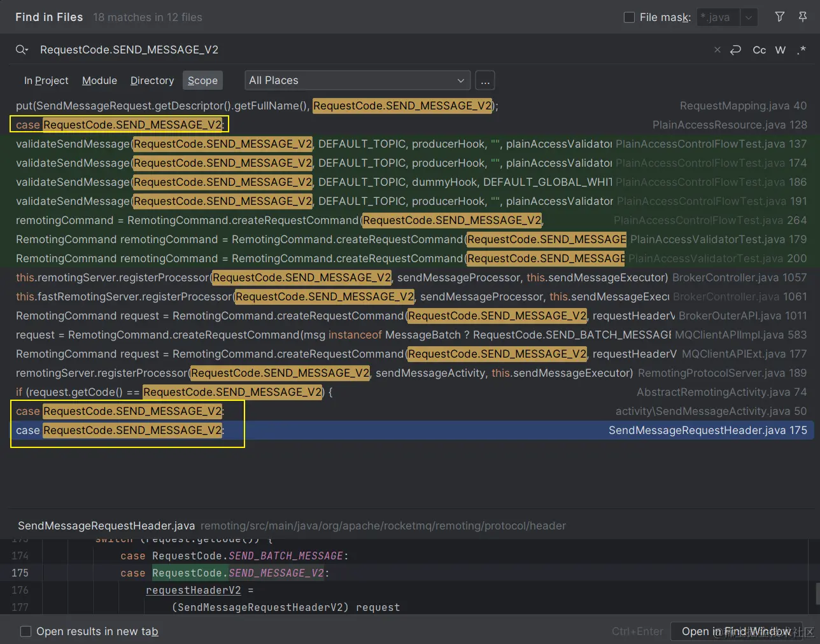Click the ellipsis scope browse button

click(x=485, y=80)
